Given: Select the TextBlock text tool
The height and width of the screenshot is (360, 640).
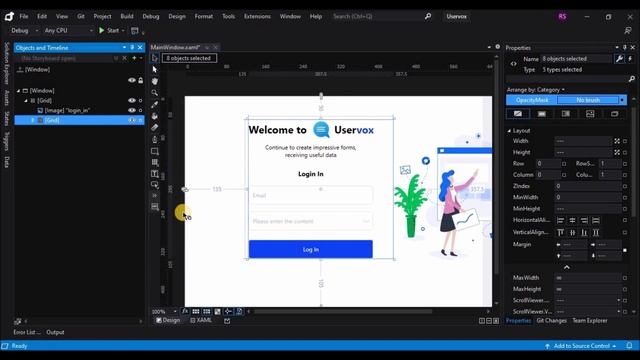Looking at the screenshot, I should (154, 174).
